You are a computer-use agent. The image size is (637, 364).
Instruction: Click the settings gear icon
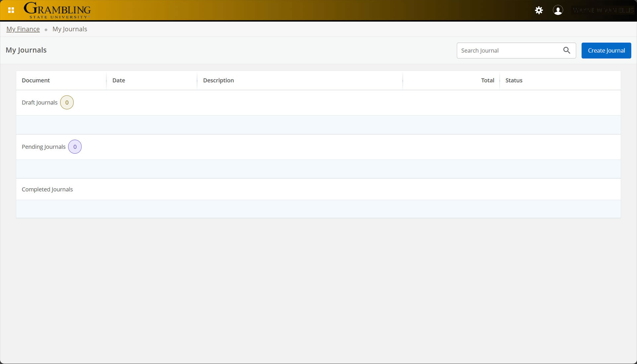539,10
